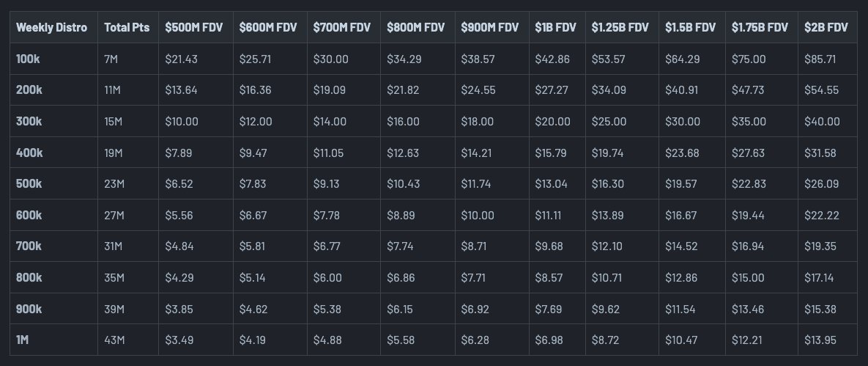Select the $13.95 cell
The image size is (868, 366).
click(821, 340)
